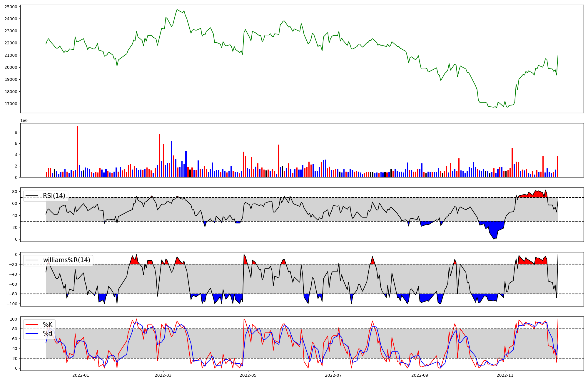Click the 2022-03 x-axis date label
Viewport: 588px width, 382px height.
tap(163, 375)
